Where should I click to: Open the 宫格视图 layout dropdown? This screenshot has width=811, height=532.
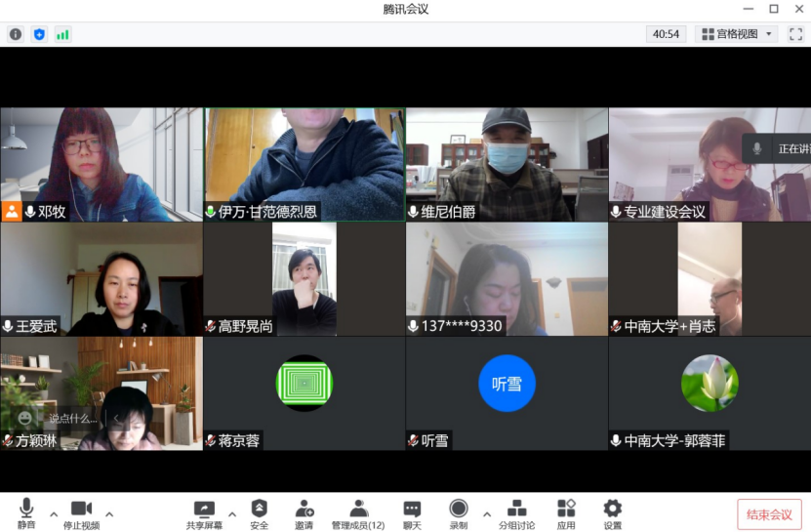(736, 34)
